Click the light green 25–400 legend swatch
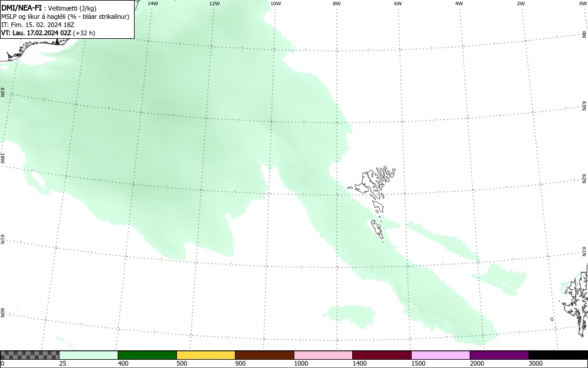 pyautogui.click(x=89, y=355)
